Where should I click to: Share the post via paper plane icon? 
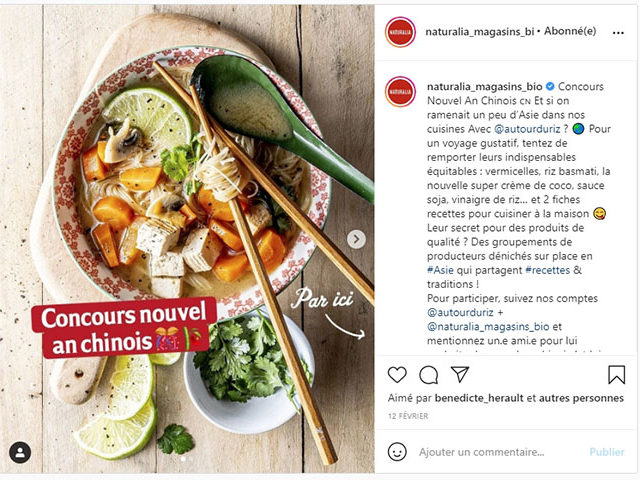pyautogui.click(x=460, y=374)
